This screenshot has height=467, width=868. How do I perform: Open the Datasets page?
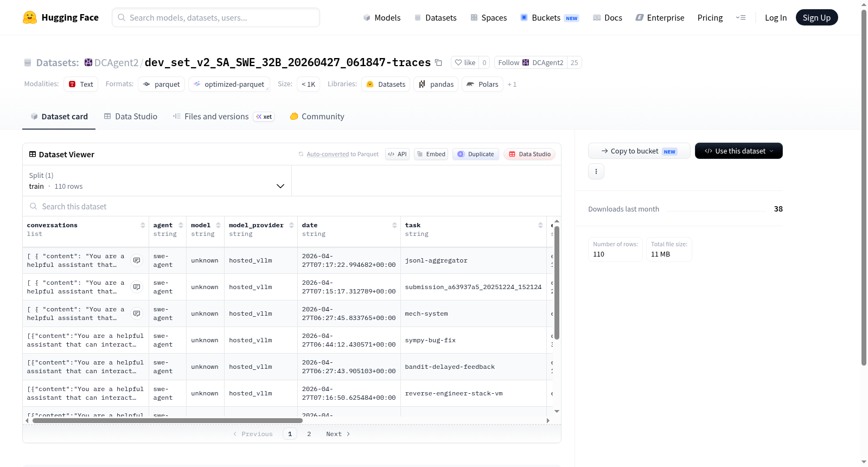click(x=435, y=18)
